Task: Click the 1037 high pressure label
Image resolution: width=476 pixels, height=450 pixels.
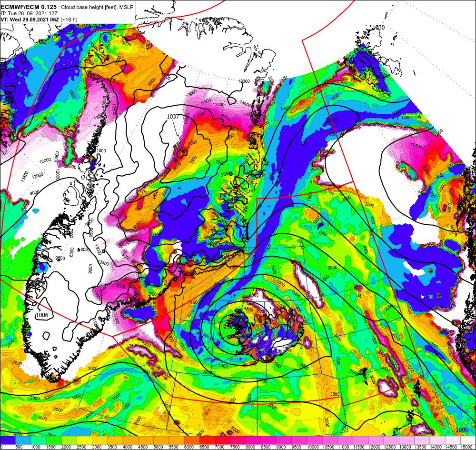Action: tap(173, 117)
